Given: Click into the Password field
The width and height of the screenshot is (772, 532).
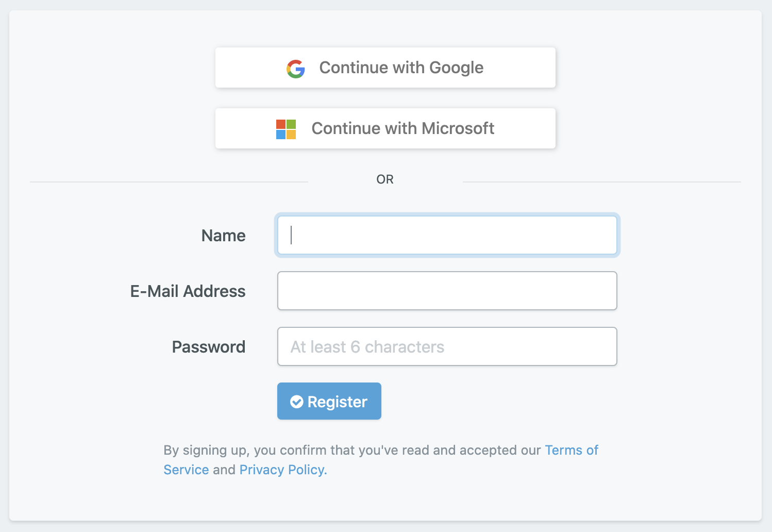Looking at the screenshot, I should point(447,346).
